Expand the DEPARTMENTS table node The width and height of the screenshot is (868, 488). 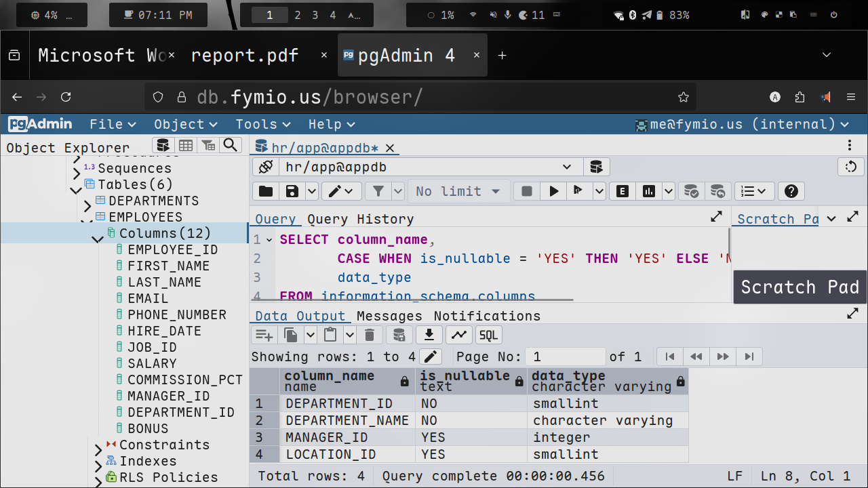[87, 204]
